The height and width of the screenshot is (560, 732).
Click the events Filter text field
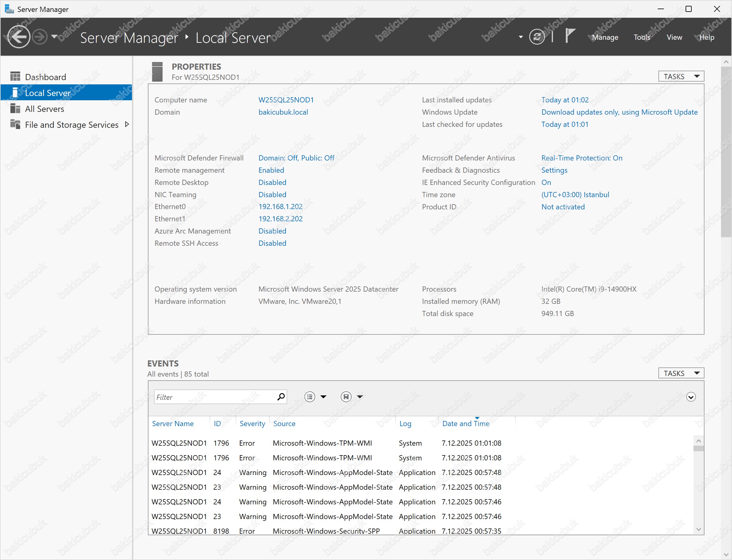coord(215,397)
